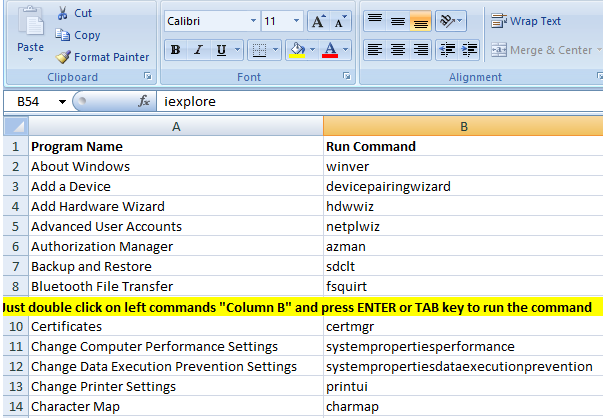Screen dimensions: 603x418
Task: Open the font size dropdown
Action: coord(296,21)
